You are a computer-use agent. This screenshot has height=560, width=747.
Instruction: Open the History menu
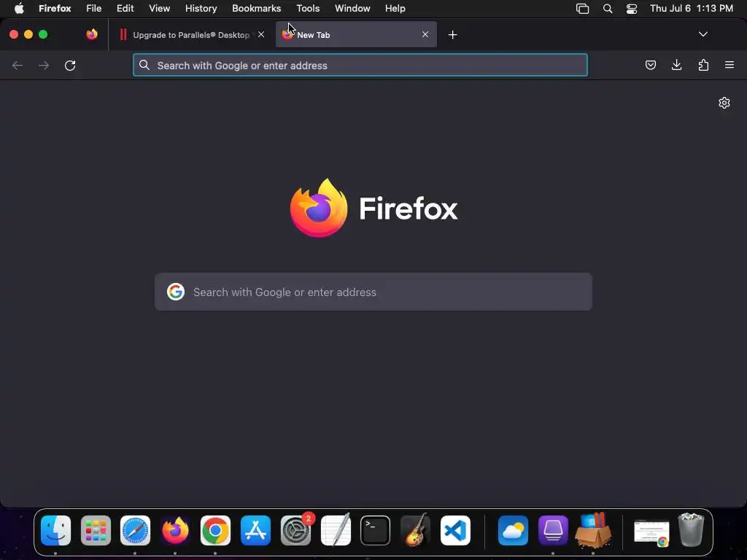[x=201, y=9]
